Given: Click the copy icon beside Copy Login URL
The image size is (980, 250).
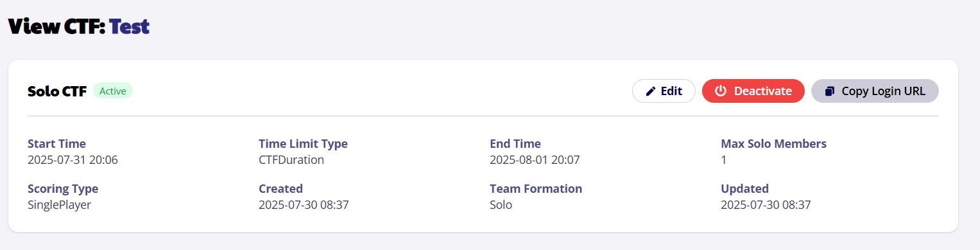Looking at the screenshot, I should pos(830,91).
